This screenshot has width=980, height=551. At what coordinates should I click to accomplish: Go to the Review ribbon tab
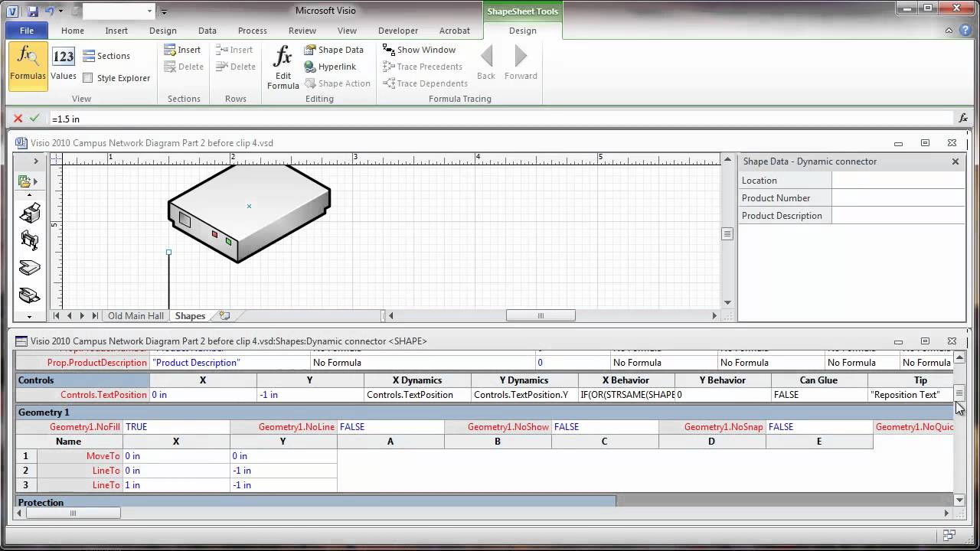pos(302,31)
